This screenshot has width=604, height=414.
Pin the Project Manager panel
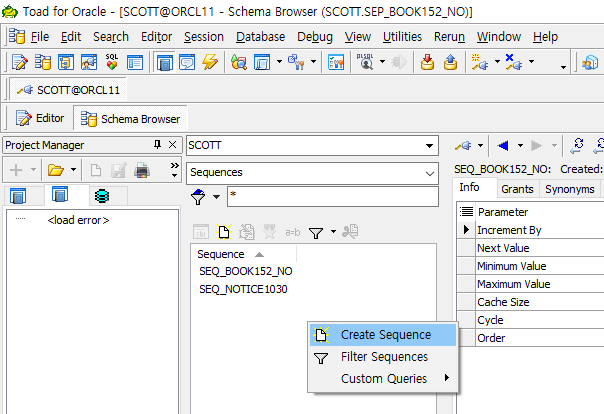[157, 145]
